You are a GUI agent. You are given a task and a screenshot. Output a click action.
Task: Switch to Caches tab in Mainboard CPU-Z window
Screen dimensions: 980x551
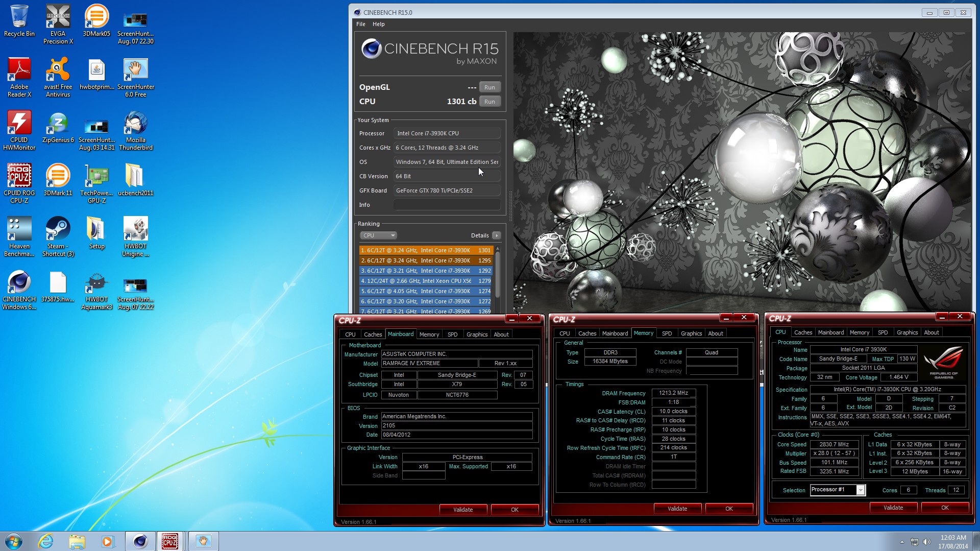[373, 334]
